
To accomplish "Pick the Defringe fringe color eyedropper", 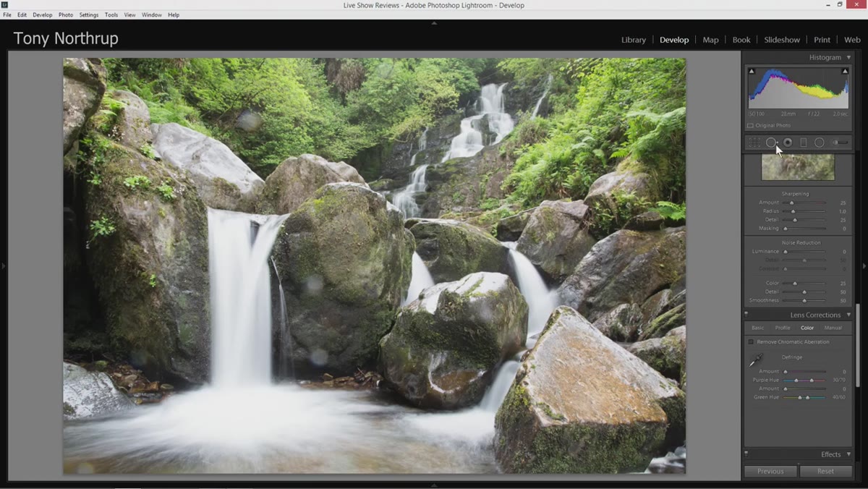I will tap(755, 360).
